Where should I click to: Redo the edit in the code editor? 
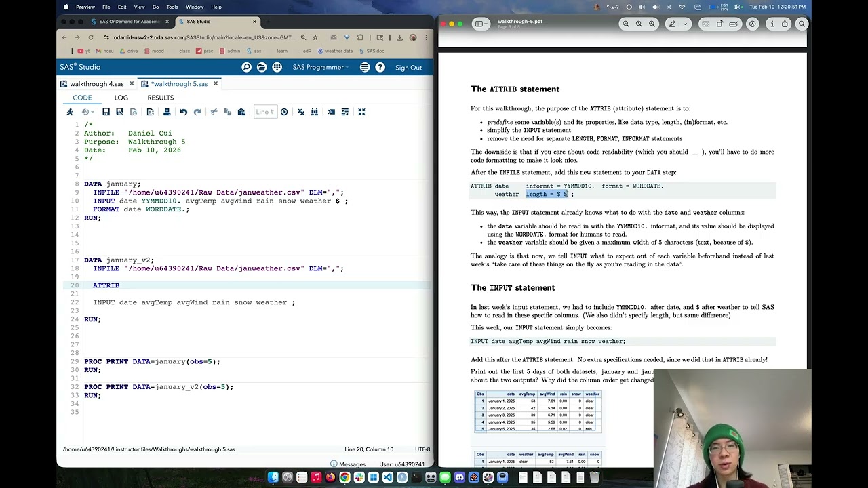(x=197, y=112)
